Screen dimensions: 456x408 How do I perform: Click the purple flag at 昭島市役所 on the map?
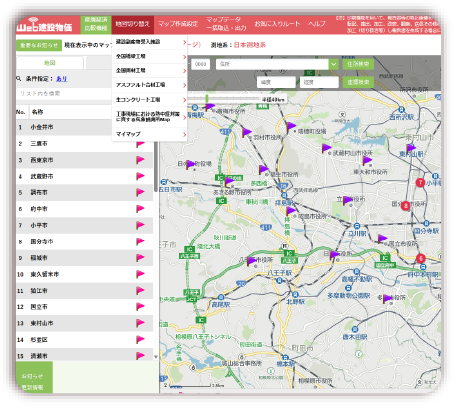point(291,211)
